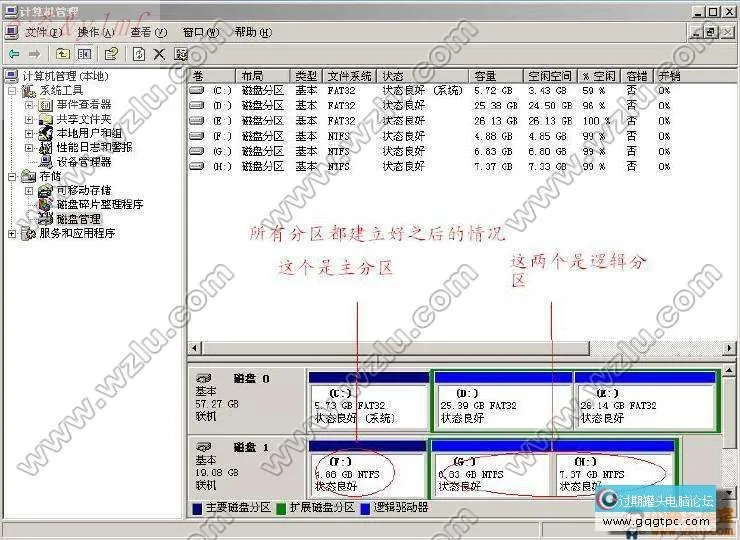Click the Forward arrow toolbar icon

[34, 54]
